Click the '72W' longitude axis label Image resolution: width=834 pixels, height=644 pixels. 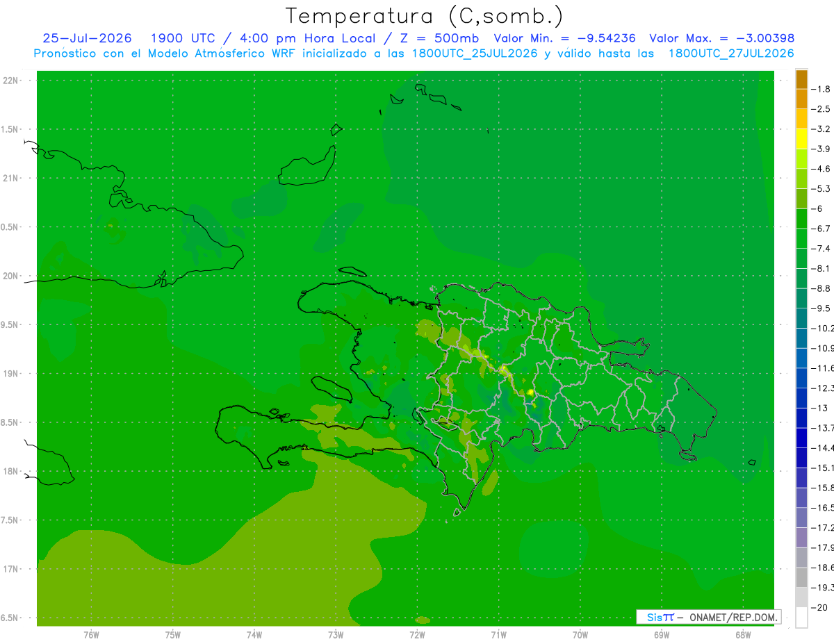click(x=417, y=635)
